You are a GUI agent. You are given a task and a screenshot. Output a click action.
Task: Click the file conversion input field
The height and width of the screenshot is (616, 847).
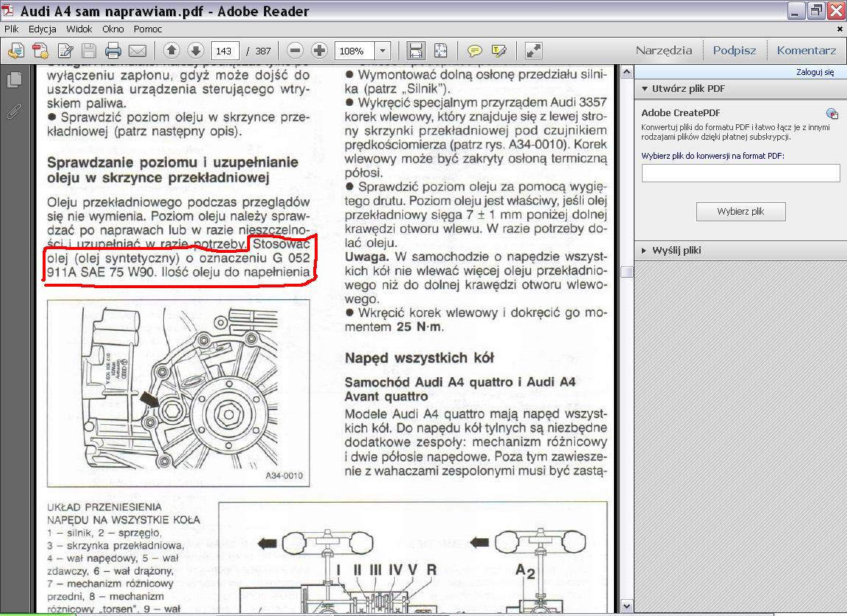pyautogui.click(x=740, y=173)
